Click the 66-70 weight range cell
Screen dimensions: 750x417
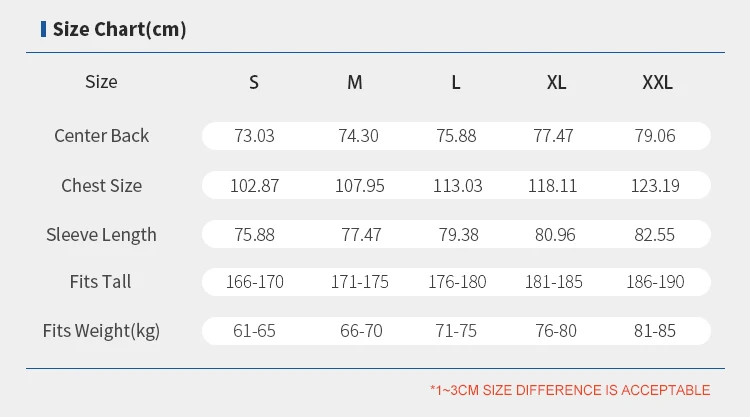coord(355,331)
